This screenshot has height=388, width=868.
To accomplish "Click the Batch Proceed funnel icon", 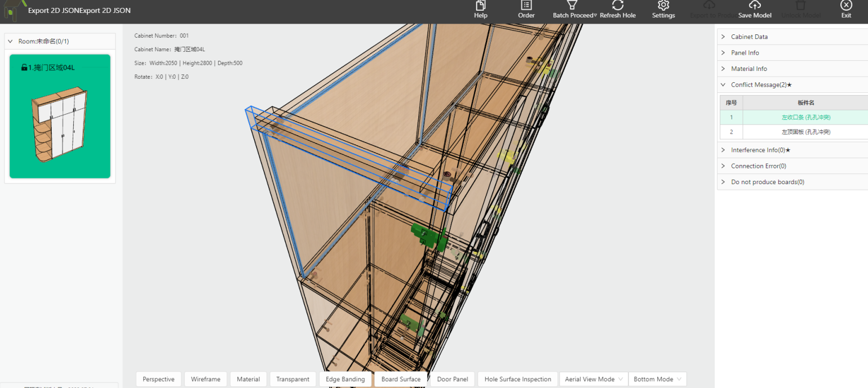I will coord(572,5).
